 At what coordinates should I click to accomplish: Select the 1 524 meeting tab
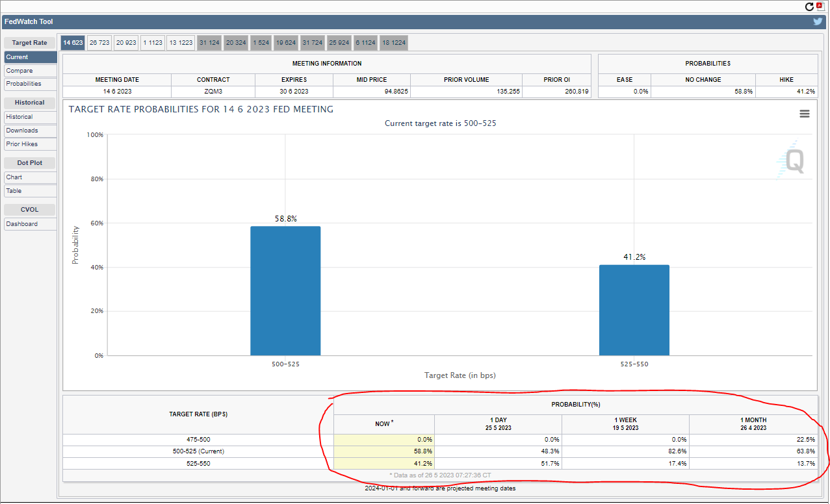261,43
